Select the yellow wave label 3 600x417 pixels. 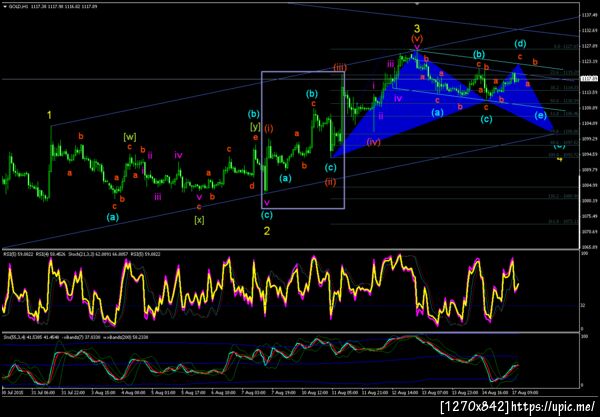click(417, 28)
